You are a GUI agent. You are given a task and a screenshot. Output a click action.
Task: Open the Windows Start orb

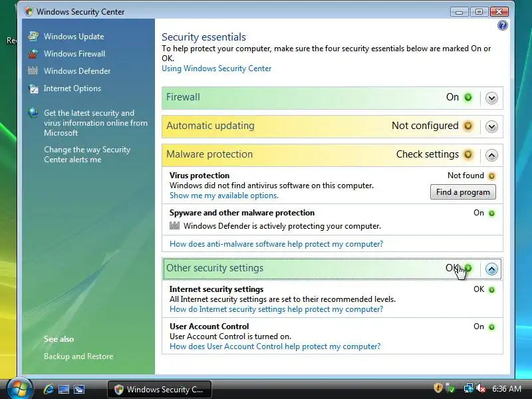[x=19, y=389]
